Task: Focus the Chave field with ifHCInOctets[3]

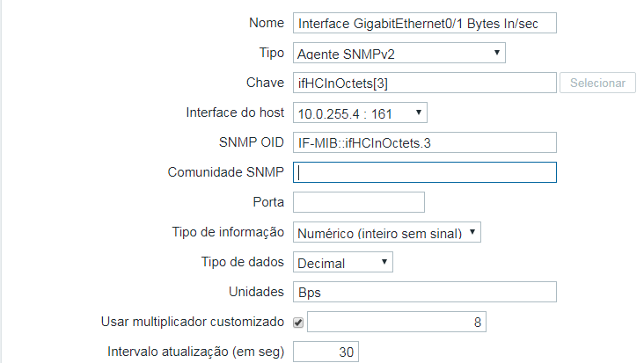Action: coord(425,83)
